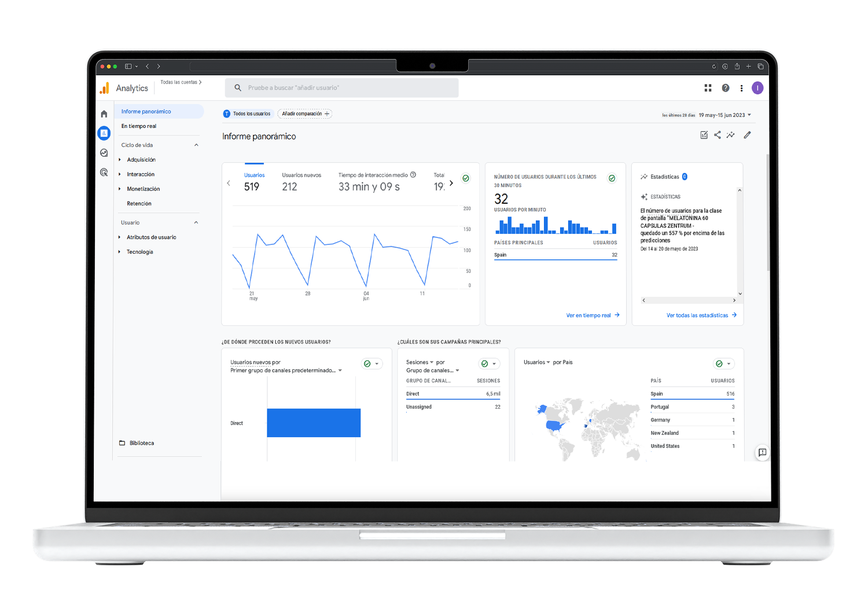Image resolution: width=868 pixels, height=608 pixels.
Task: Open the Reports bar-chart icon in sidebar
Action: coord(104,133)
